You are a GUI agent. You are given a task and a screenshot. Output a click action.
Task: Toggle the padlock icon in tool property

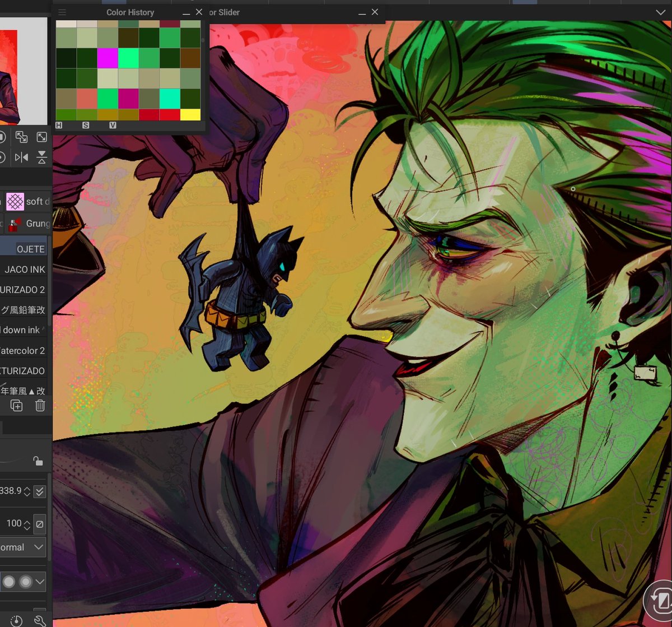coord(38,461)
